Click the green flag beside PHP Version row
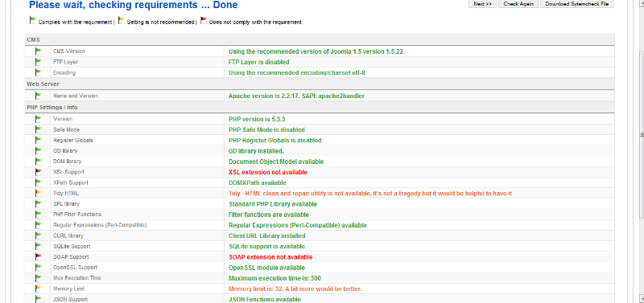This screenshot has width=644, height=303. (x=39, y=119)
